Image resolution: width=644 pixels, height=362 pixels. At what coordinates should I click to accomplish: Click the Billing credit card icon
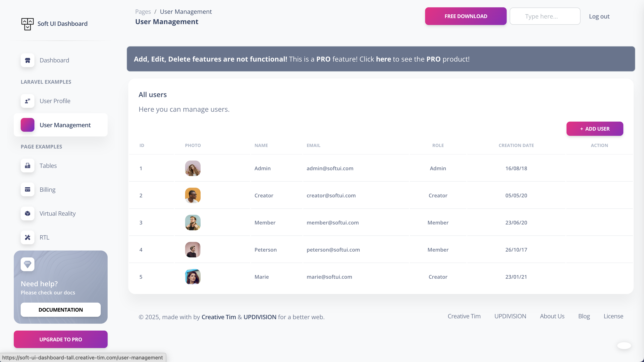coord(28,189)
